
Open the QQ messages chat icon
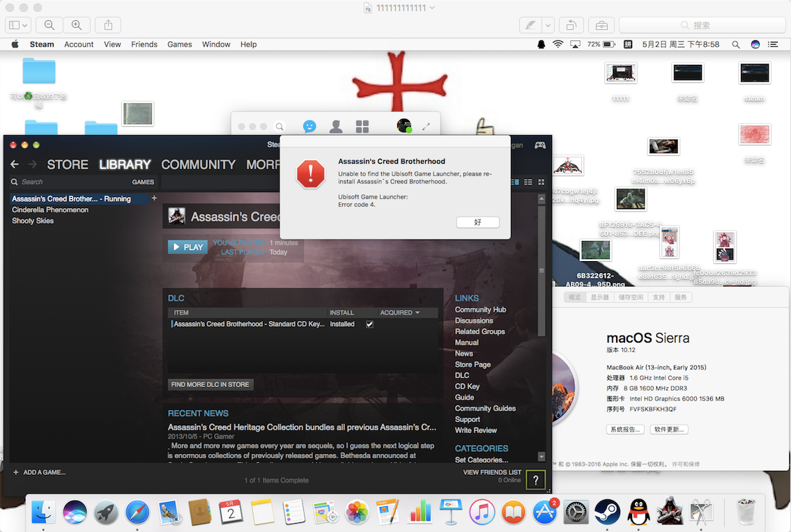point(309,126)
